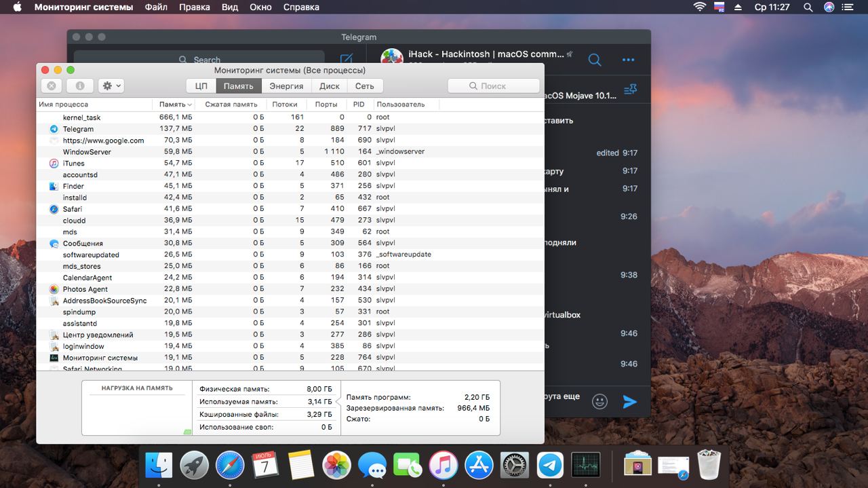Screen dimensions: 868x488
Task: Open Calendar from the Dock
Action: click(x=265, y=465)
